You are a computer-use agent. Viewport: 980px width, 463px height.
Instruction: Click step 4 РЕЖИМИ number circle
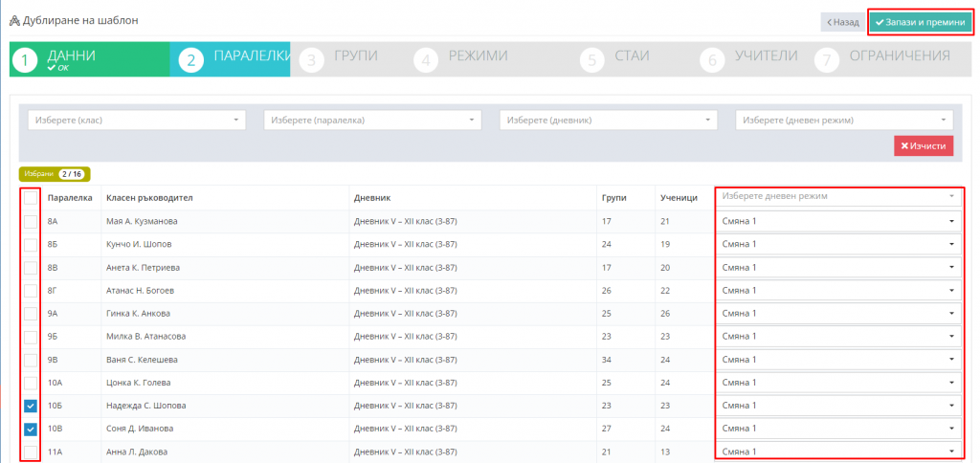pyautogui.click(x=426, y=60)
